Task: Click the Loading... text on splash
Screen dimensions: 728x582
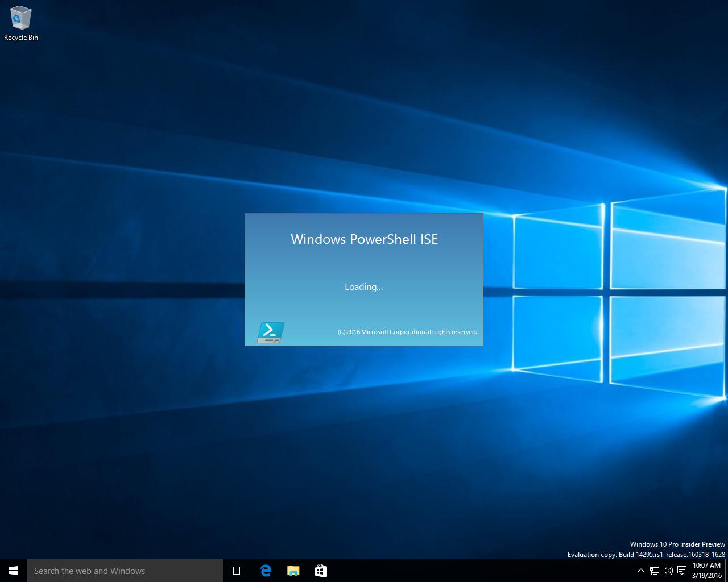Action: click(x=364, y=287)
